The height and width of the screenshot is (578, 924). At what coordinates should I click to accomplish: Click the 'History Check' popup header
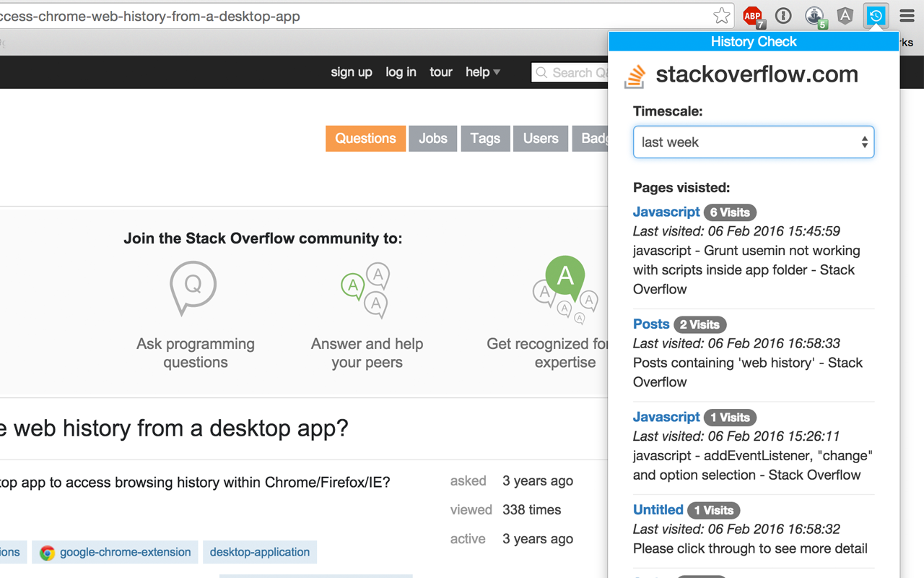coord(754,42)
